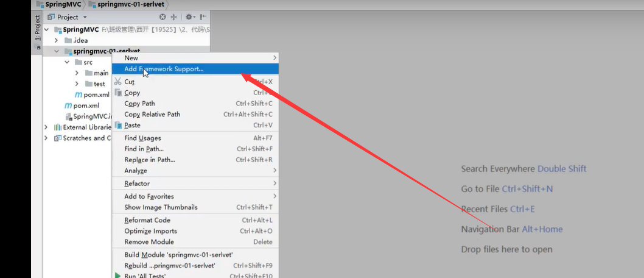This screenshot has height=278, width=644.
Task: Choose Find Usages
Action: (195, 138)
